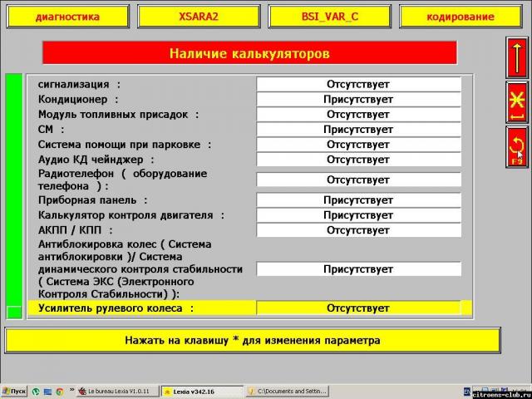Screen dimensions: 532x399
Task: Click the blue desktop quick launch icon
Action: click(x=47, y=392)
